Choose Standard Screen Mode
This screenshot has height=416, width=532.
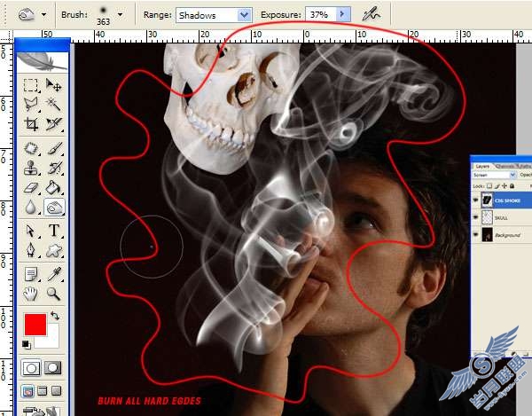pyautogui.click(x=27, y=391)
